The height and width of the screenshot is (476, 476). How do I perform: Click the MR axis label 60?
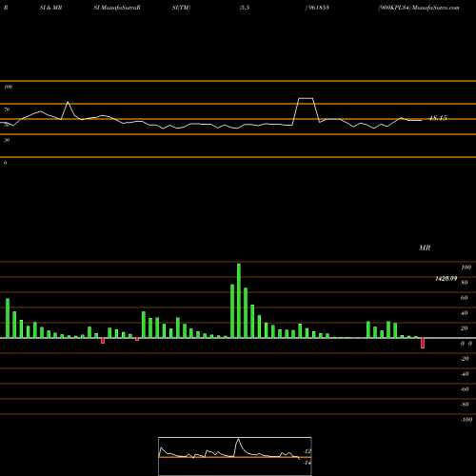pyautogui.click(x=465, y=298)
